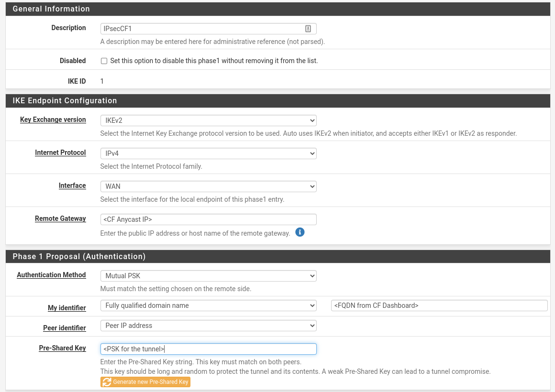Click the small icon inside the Description field
Image resolution: width=555 pixels, height=392 pixels.
click(x=308, y=29)
